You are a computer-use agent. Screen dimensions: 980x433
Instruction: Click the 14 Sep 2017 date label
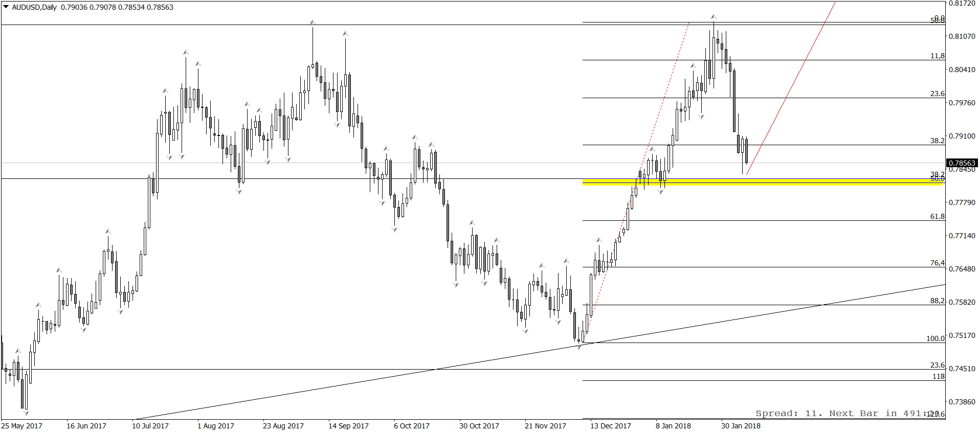tap(348, 426)
